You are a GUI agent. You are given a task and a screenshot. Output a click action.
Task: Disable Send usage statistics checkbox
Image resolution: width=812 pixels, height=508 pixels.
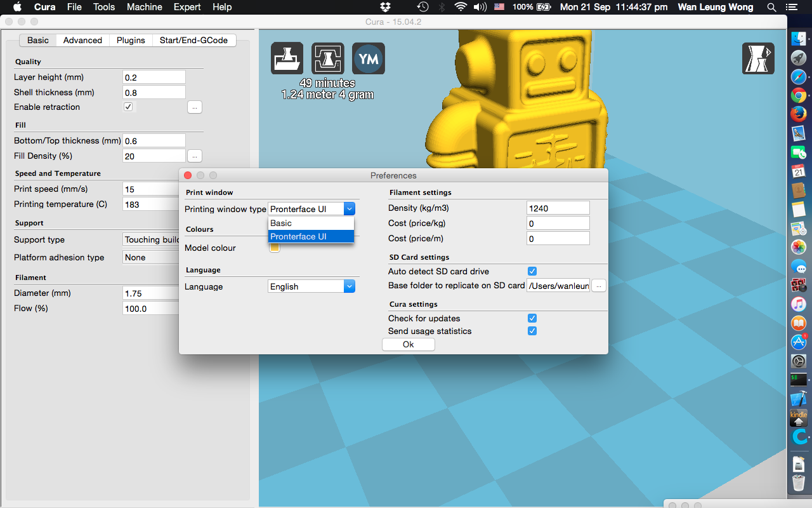click(532, 331)
